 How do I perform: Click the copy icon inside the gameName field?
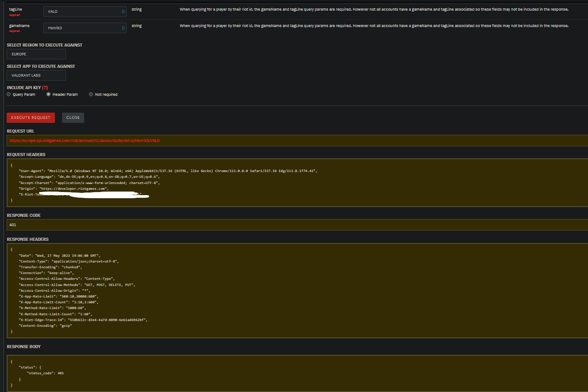click(123, 28)
